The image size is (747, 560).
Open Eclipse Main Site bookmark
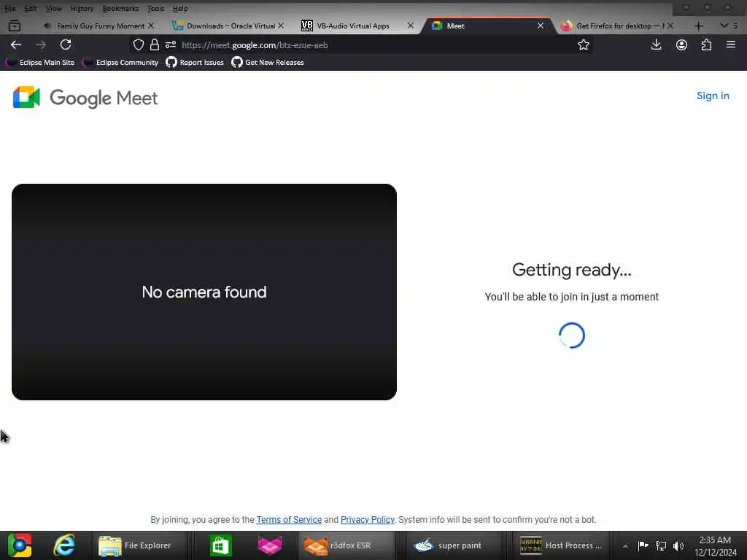coord(40,63)
